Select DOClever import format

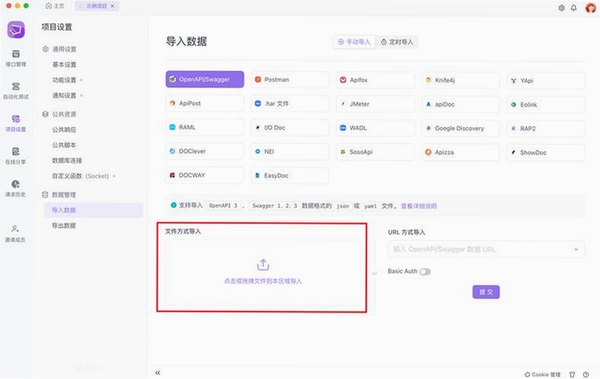point(205,151)
